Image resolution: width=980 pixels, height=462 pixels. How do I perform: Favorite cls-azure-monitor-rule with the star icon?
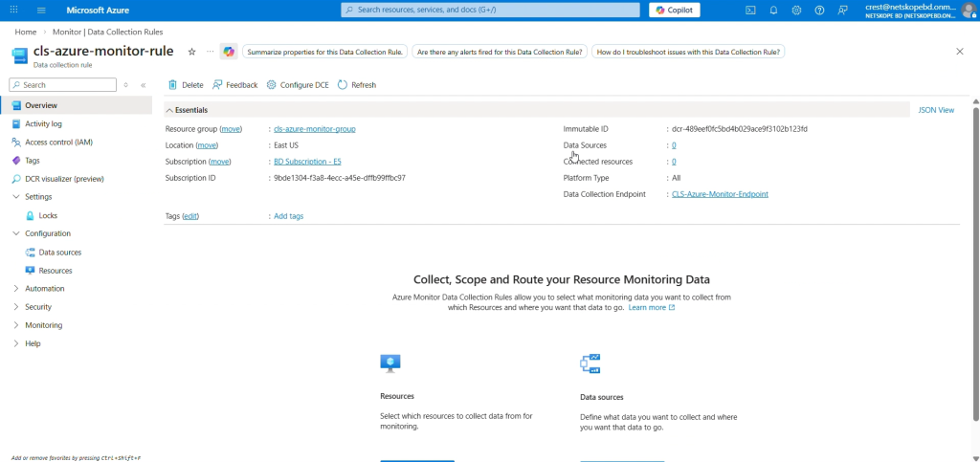point(191,52)
